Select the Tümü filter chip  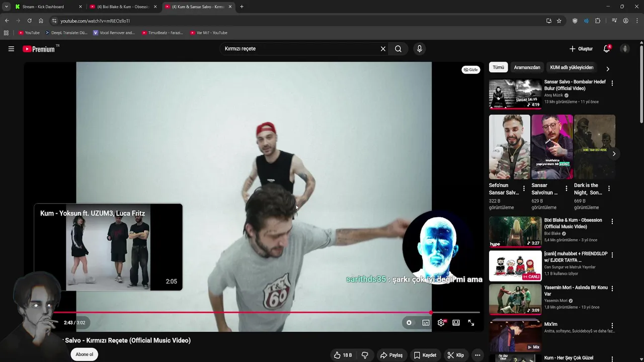pos(498,67)
